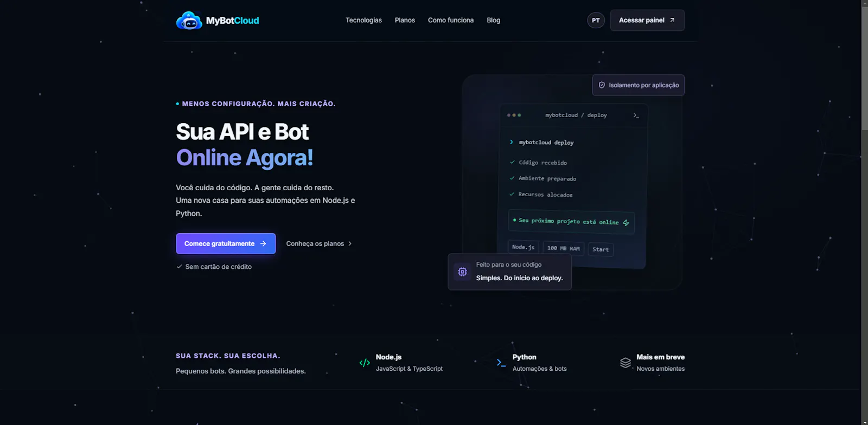Open the Como funciona section link
Image resolution: width=868 pixels, height=425 pixels.
(450, 20)
